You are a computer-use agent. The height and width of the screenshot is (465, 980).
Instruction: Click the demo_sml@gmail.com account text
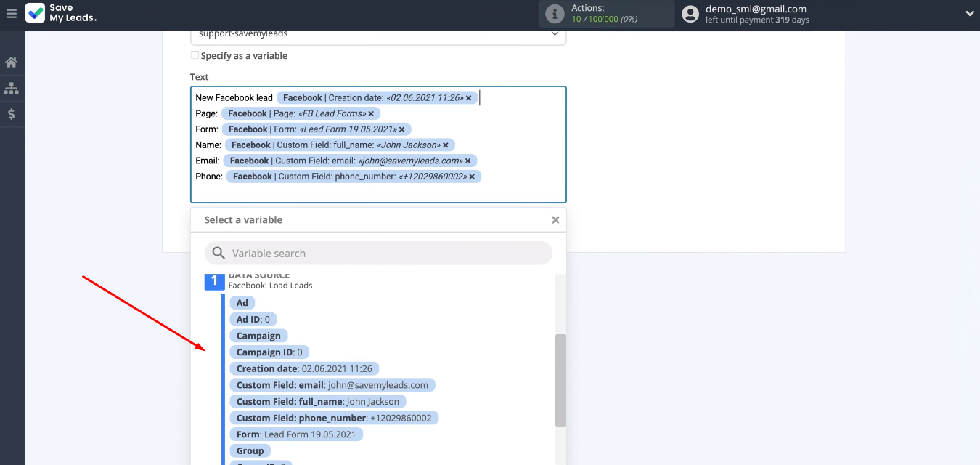click(756, 9)
